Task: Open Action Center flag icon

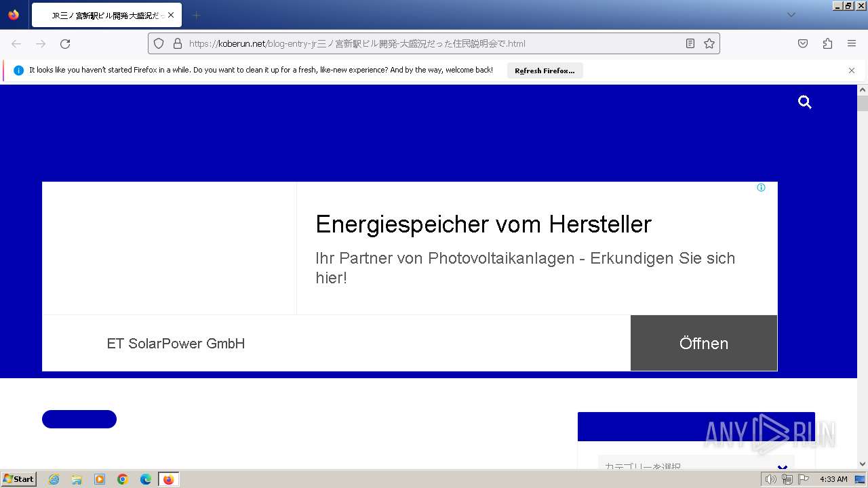Action: (804, 479)
